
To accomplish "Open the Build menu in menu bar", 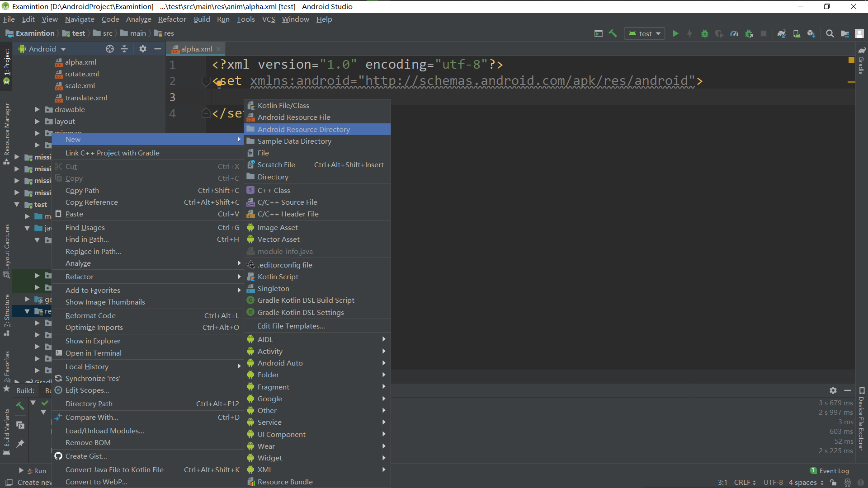I will pos(202,19).
